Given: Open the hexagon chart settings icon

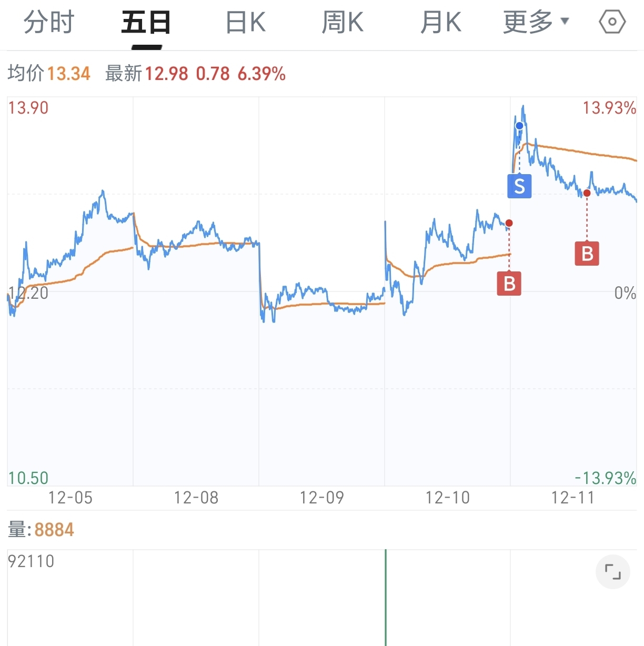Looking at the screenshot, I should (612, 22).
